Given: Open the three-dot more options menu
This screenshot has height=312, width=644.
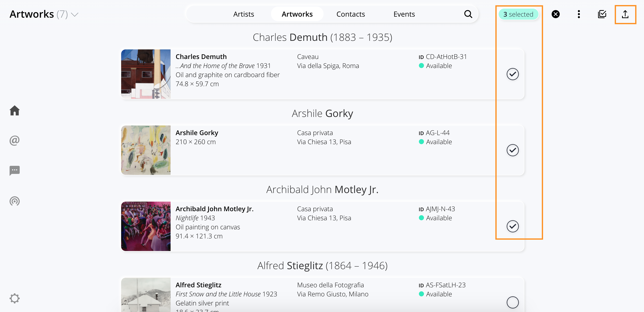Looking at the screenshot, I should point(579,14).
